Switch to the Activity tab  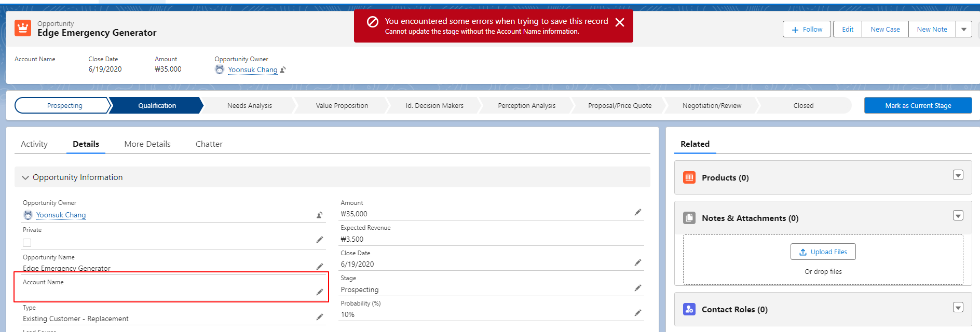[34, 144]
